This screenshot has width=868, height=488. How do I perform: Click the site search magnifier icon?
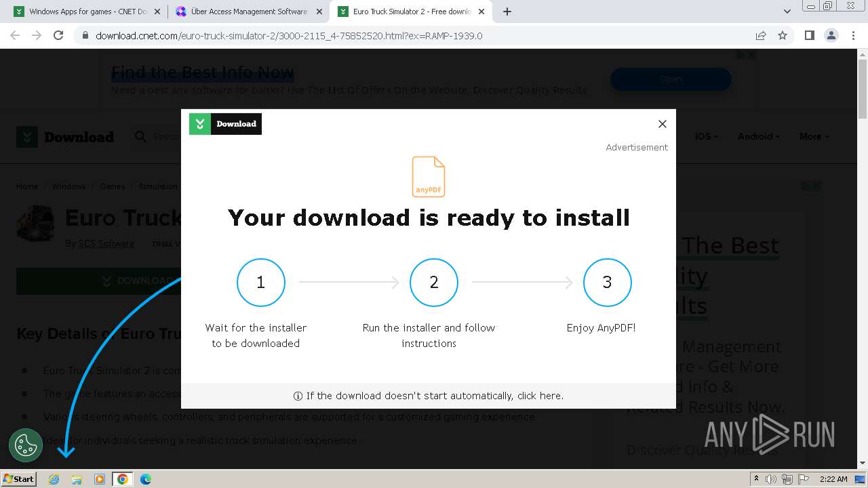[x=141, y=137]
